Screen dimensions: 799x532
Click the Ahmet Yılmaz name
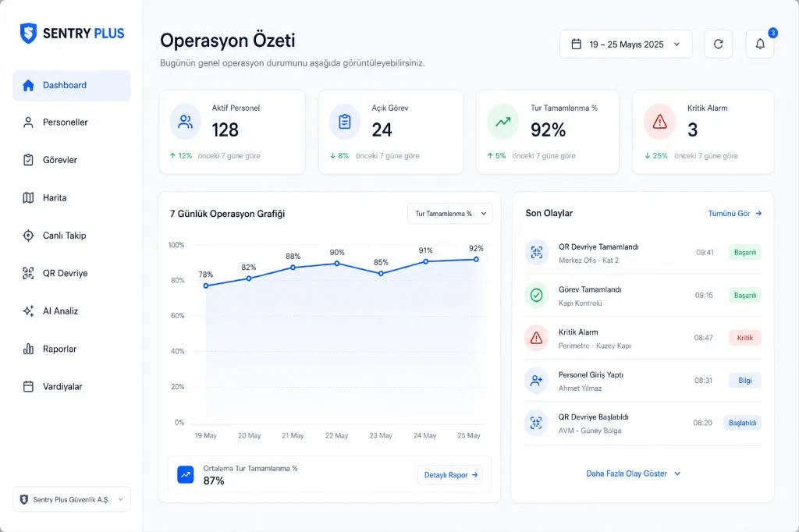[580, 388]
